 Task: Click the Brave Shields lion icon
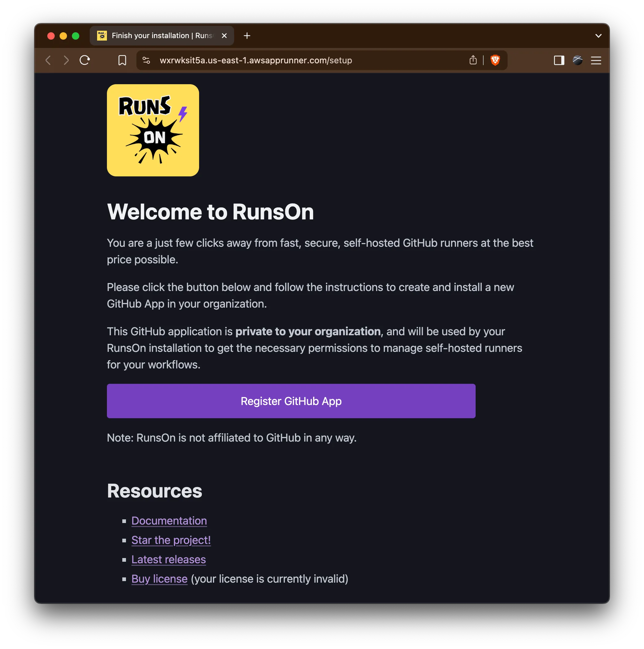click(495, 60)
